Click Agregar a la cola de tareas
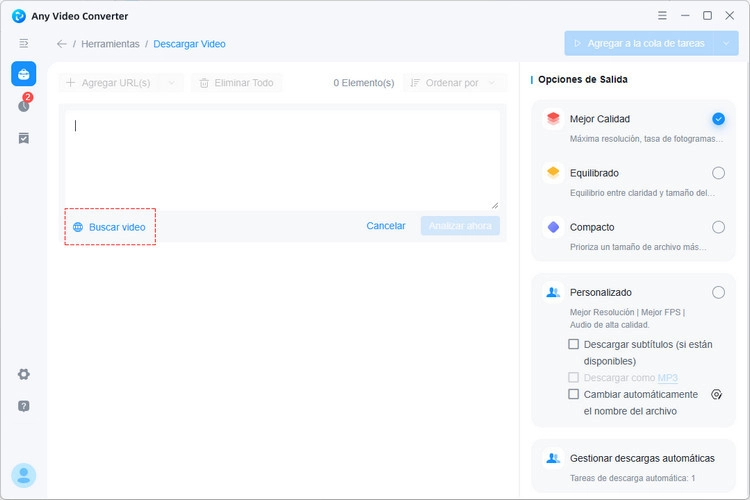 pos(639,44)
